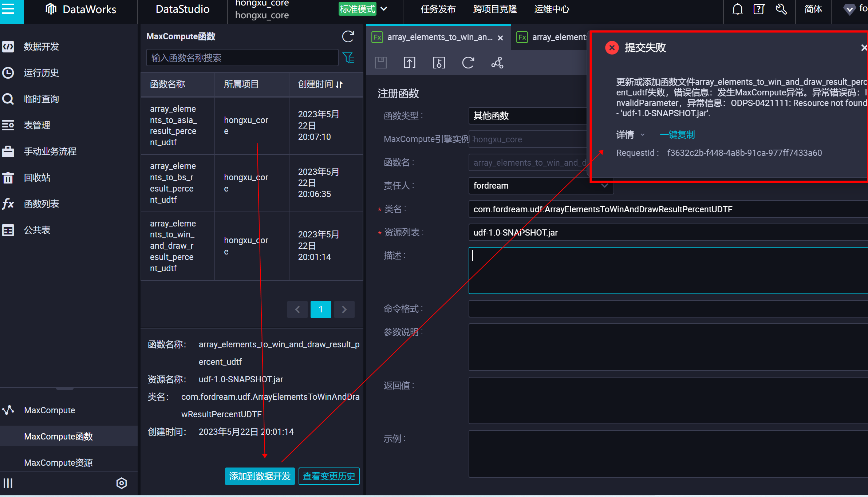Open the notification bell
Image resolution: width=868 pixels, height=497 pixels.
point(738,9)
